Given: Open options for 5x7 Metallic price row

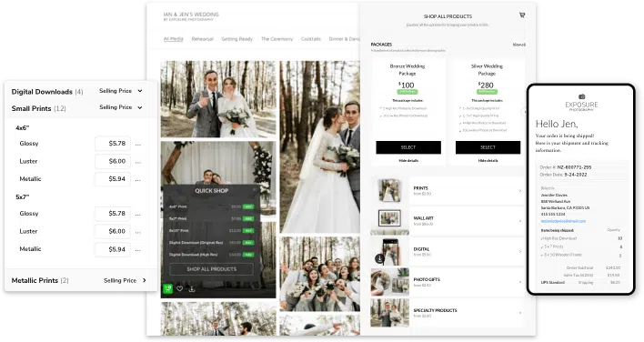Looking at the screenshot, I should (x=138, y=250).
